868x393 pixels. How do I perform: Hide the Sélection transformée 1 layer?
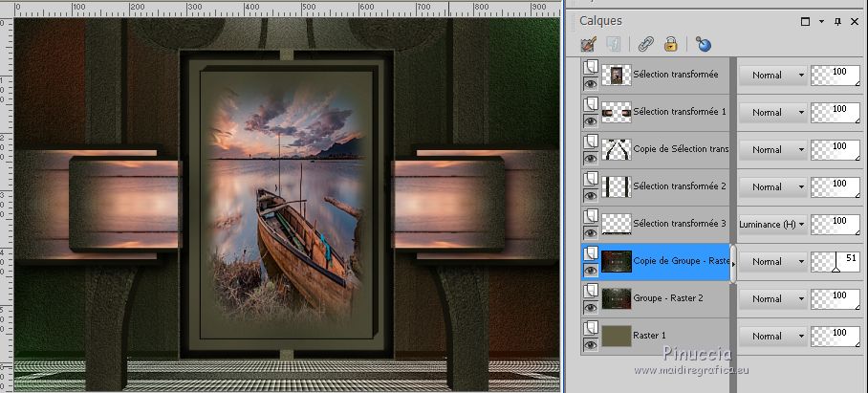coord(591,120)
